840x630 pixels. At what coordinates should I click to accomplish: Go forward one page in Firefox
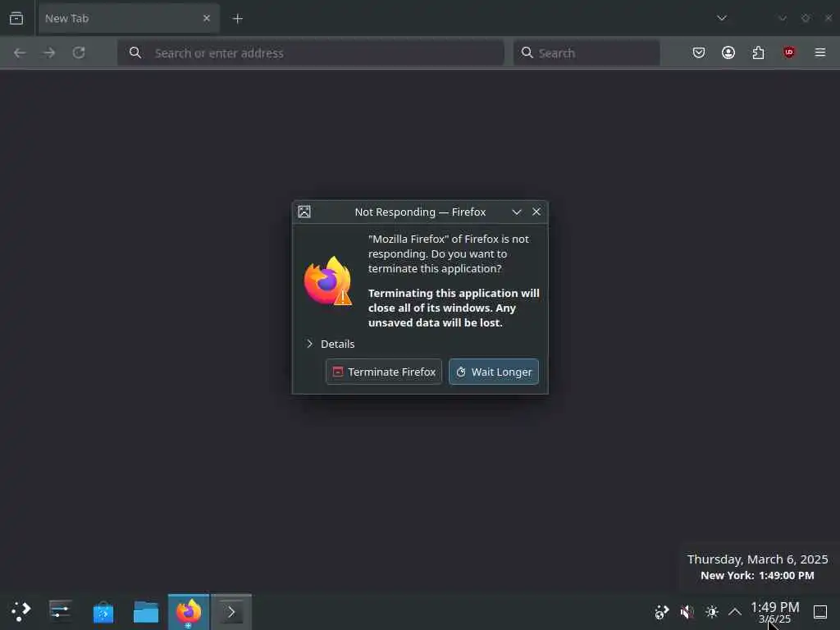tap(49, 52)
